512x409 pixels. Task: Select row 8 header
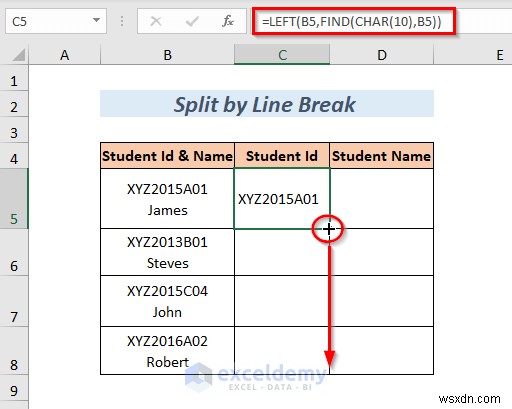click(14, 351)
